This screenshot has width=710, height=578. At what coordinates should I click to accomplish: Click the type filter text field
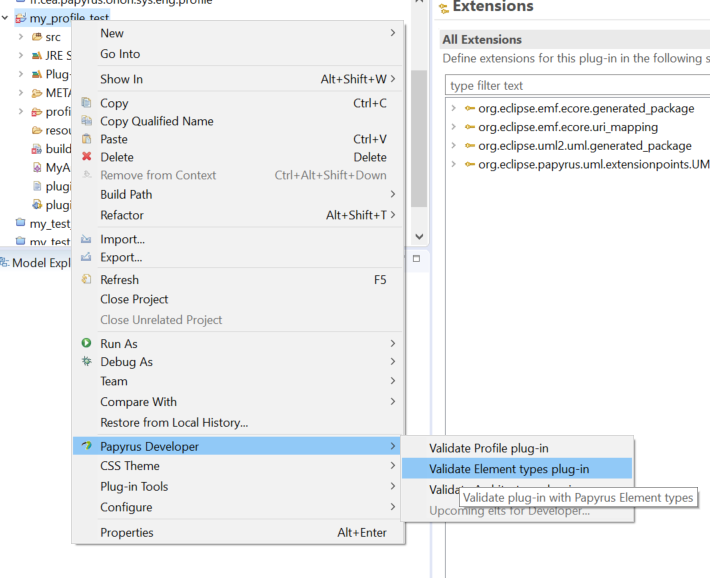[577, 86]
